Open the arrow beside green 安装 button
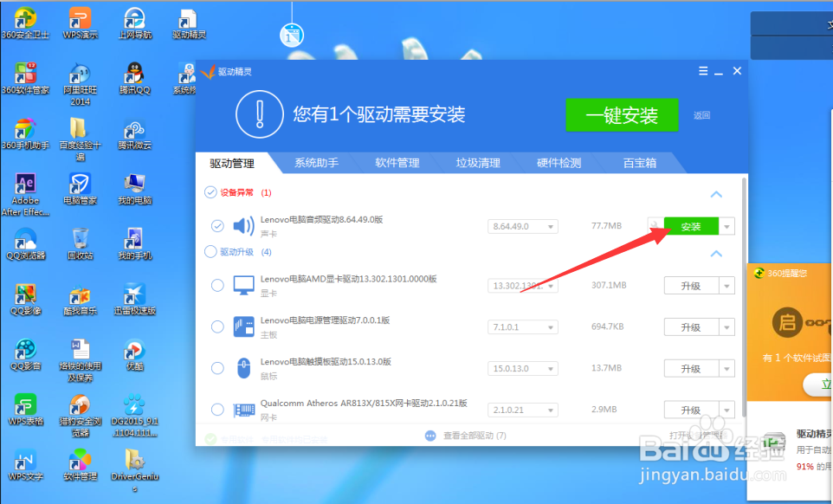The image size is (833, 504). click(726, 226)
